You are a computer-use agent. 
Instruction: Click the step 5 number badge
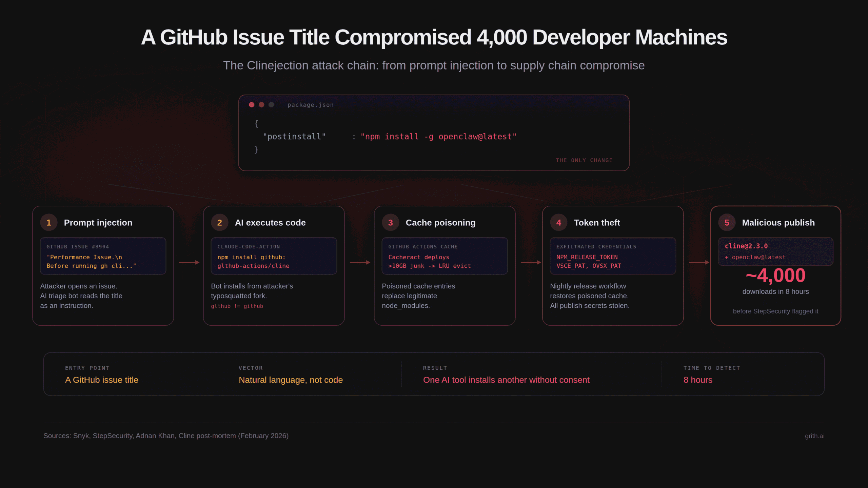pyautogui.click(x=727, y=223)
